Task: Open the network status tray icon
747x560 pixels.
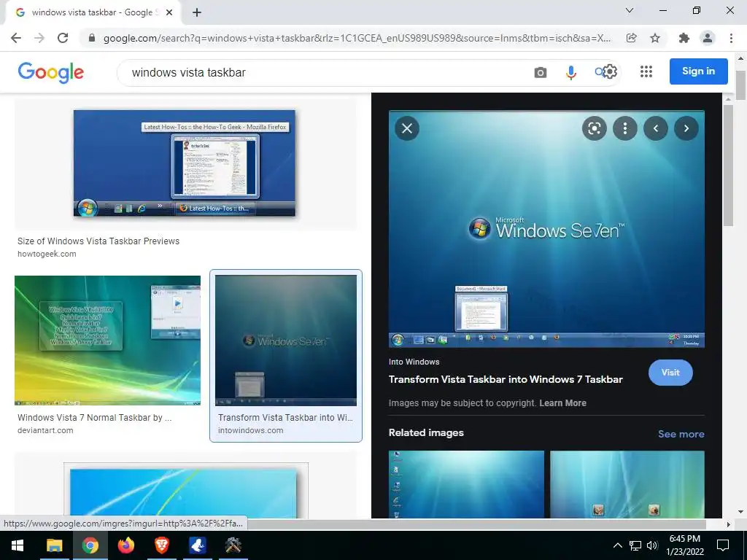Action: [635, 545]
